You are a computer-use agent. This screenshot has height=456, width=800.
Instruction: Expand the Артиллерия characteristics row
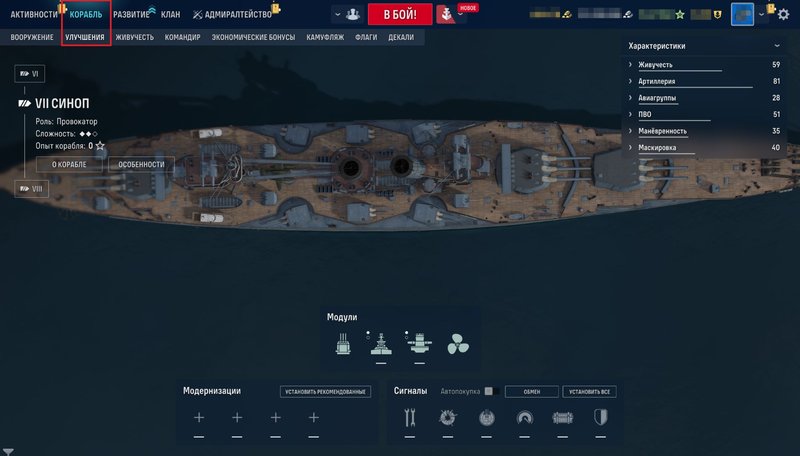click(704, 81)
